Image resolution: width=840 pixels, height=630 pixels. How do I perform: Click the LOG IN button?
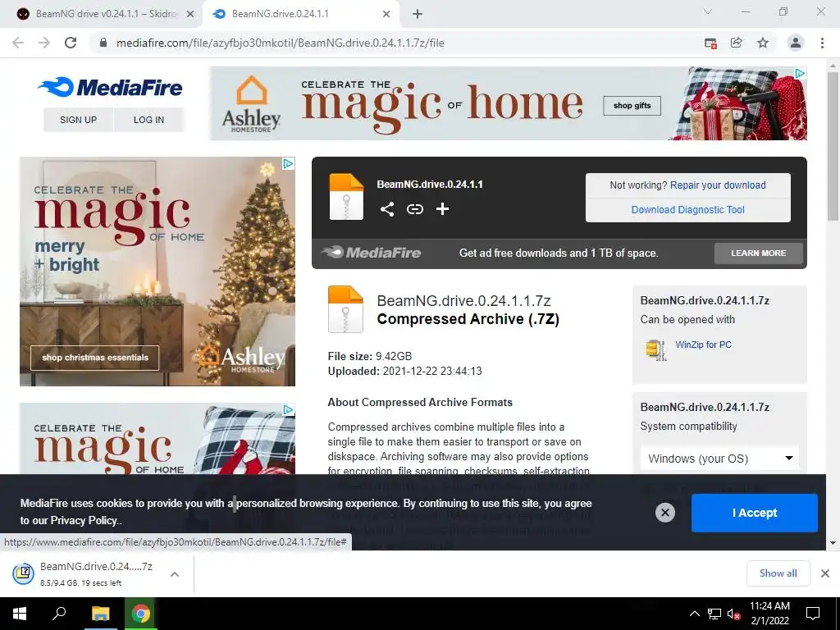point(149,120)
